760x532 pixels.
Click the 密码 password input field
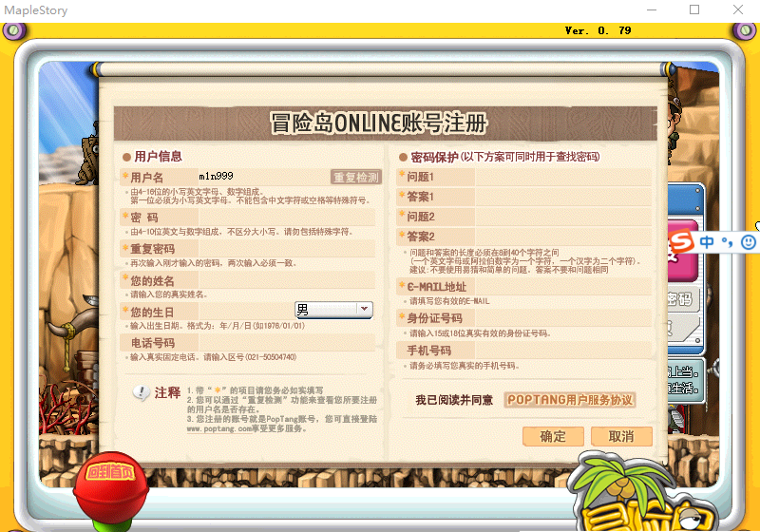287,217
